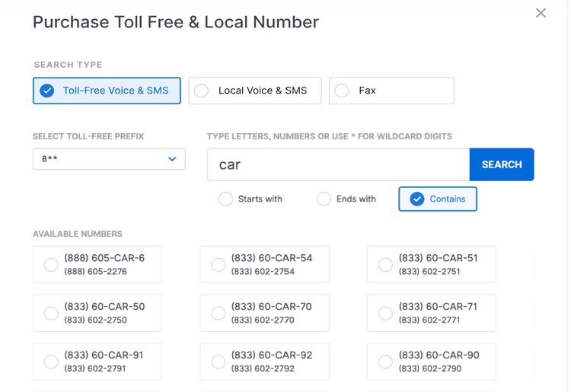Choose Local Voice & SMS search type
The width and height of the screenshot is (571, 392).
click(x=254, y=91)
